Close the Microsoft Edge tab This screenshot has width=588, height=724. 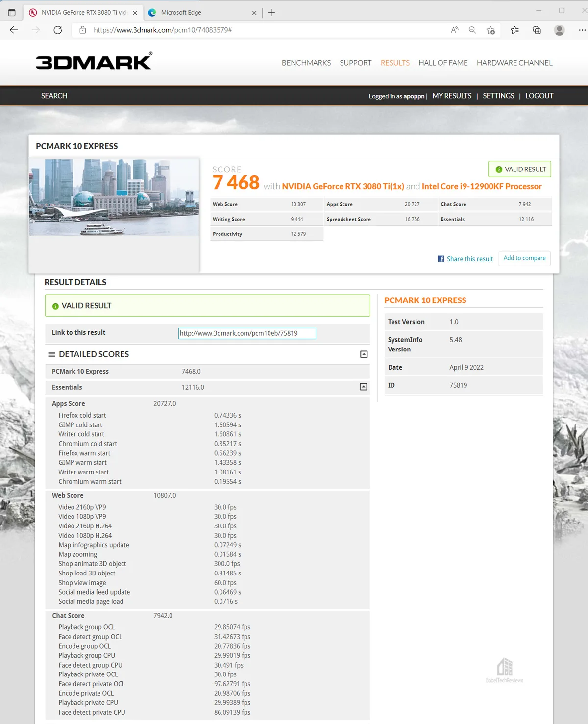[x=254, y=13]
